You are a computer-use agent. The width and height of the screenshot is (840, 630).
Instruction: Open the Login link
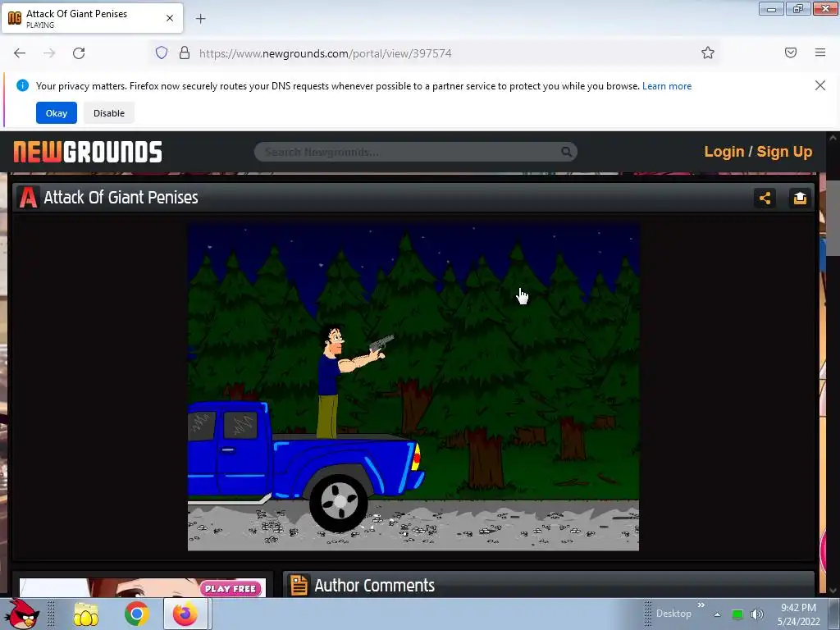[724, 152]
